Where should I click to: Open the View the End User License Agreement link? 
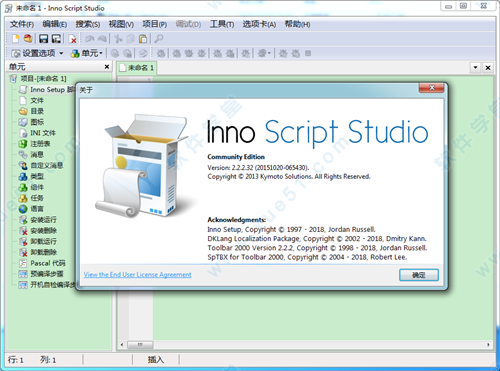[x=137, y=274]
